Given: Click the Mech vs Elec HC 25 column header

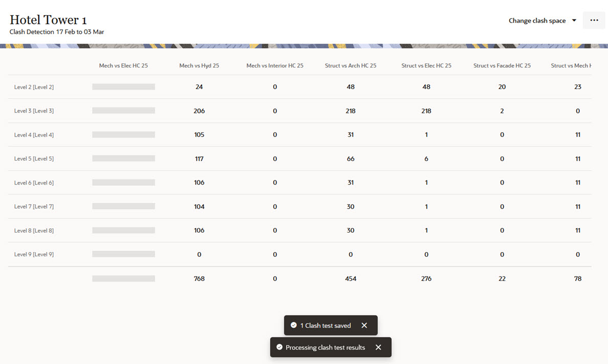Looking at the screenshot, I should pos(123,66).
